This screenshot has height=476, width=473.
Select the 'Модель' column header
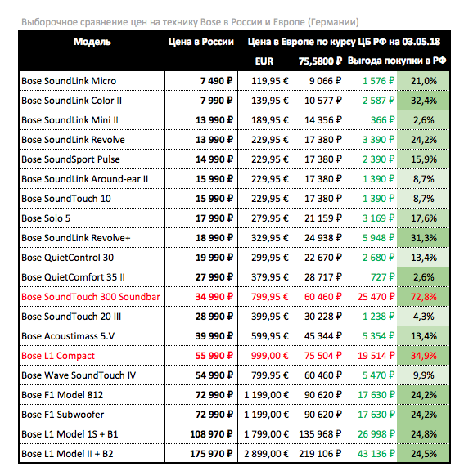pyautogui.click(x=92, y=42)
